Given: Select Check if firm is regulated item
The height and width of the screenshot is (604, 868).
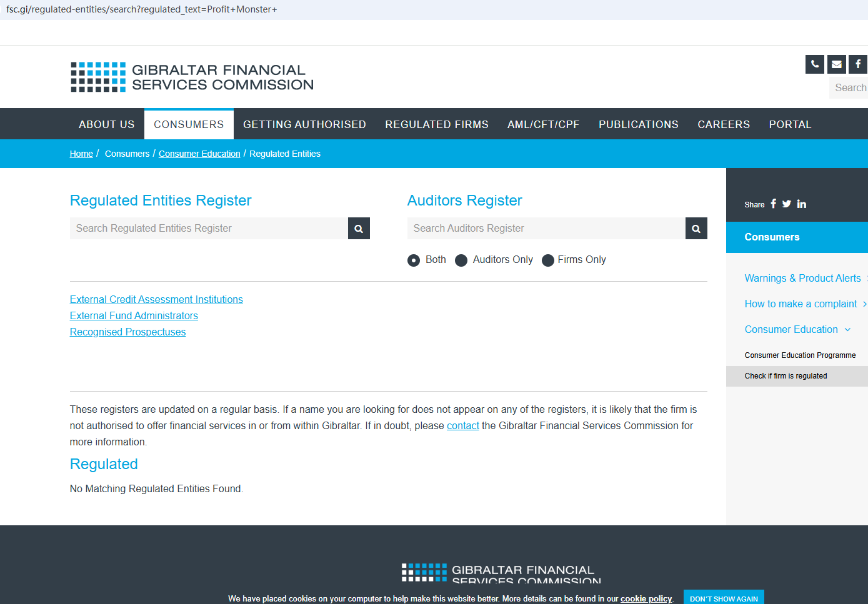Looking at the screenshot, I should coord(797,376).
